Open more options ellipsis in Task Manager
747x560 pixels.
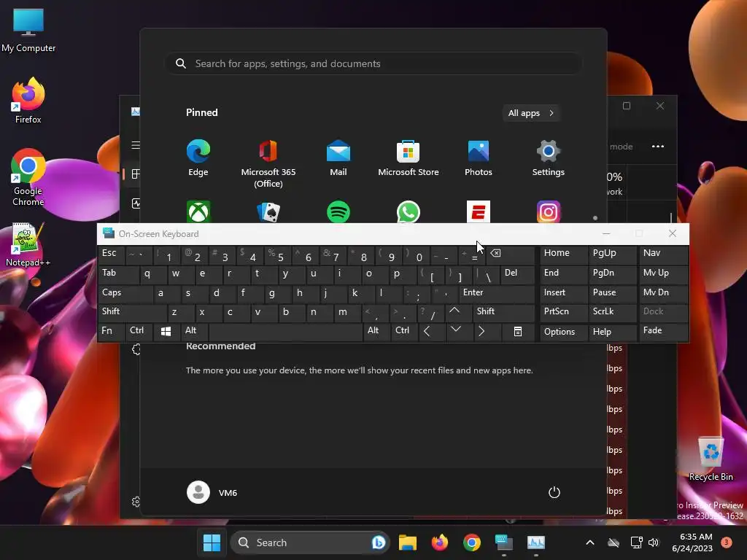coord(658,146)
